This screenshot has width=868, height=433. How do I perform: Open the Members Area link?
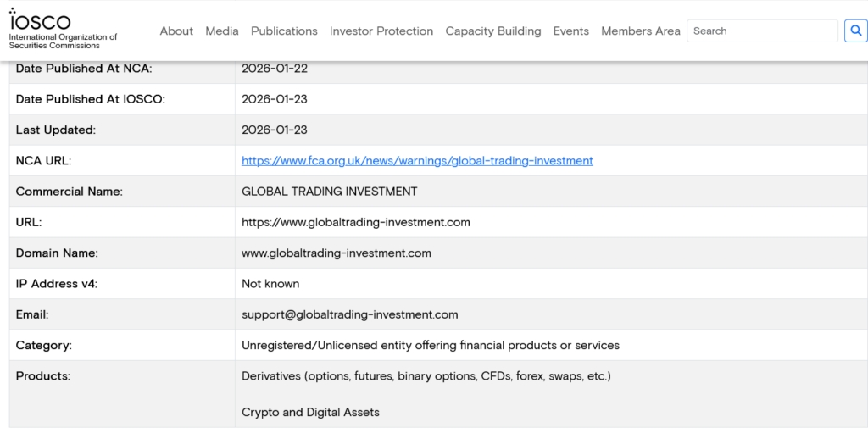pos(641,31)
